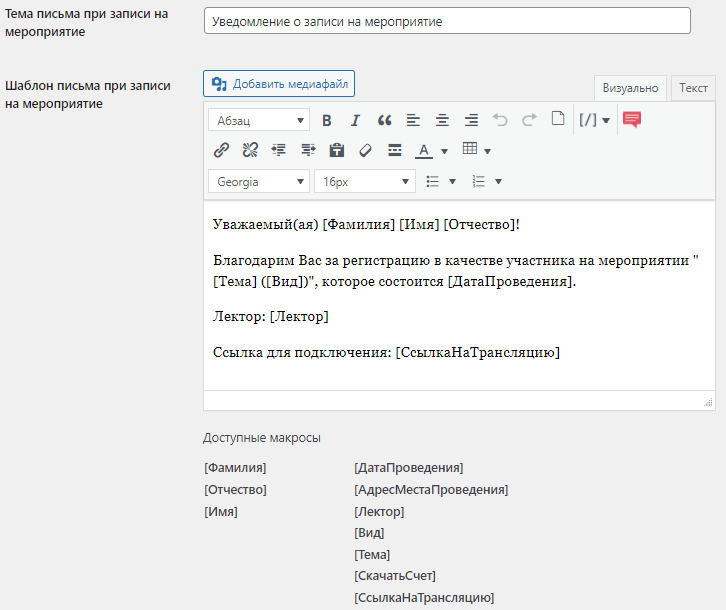This screenshot has width=726, height=610.
Task: Open the table insert dropdown
Action: tap(476, 150)
